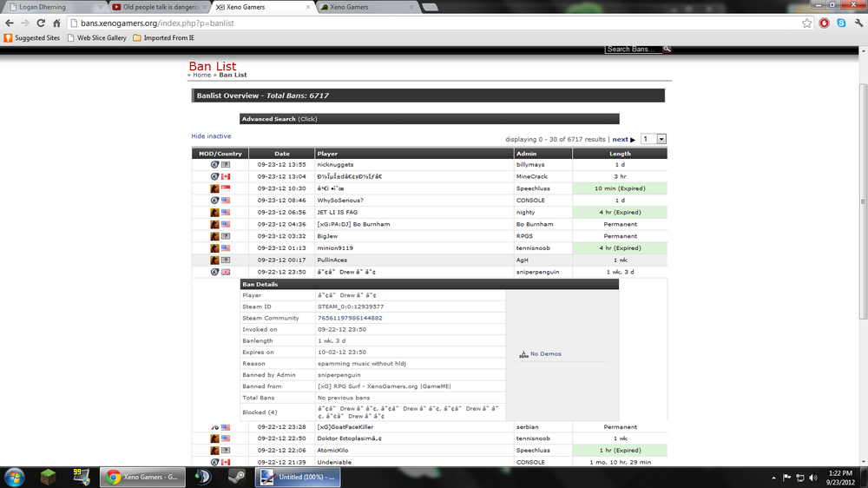Click the Permanent length in RPGS row

pyautogui.click(x=620, y=236)
